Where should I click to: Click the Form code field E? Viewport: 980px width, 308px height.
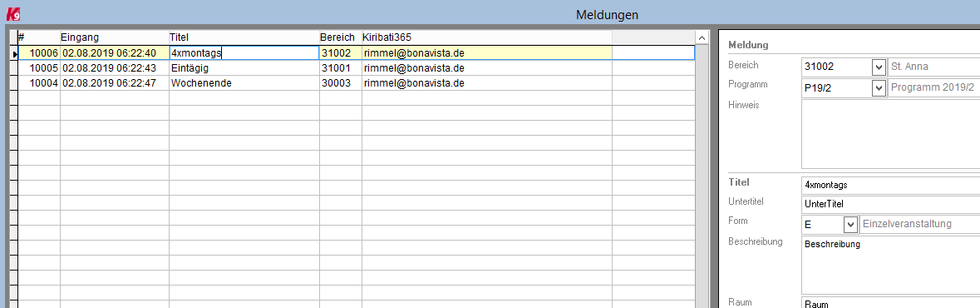pyautogui.click(x=822, y=224)
